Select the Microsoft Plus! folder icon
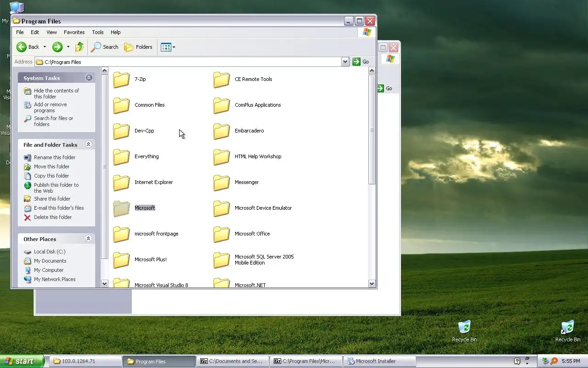This screenshot has width=588, height=368. click(121, 259)
